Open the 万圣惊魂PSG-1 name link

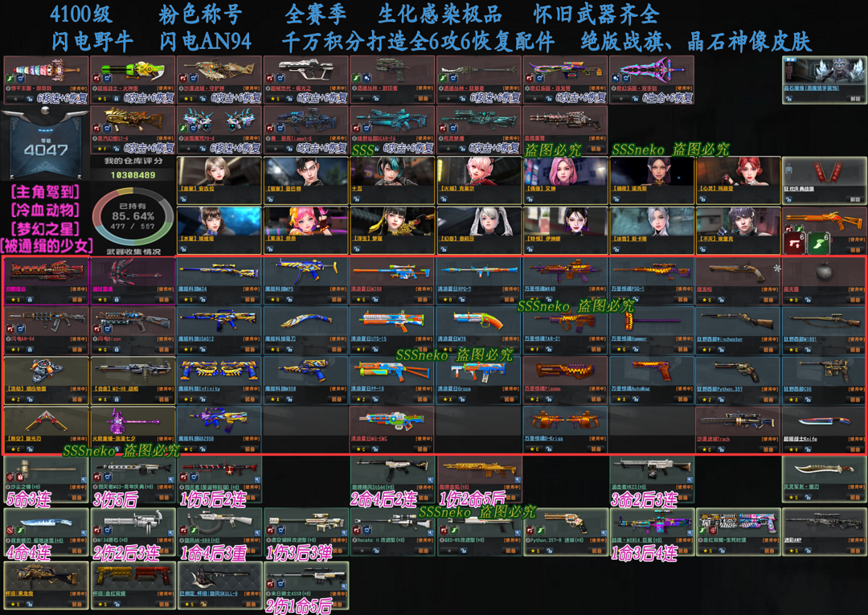[627, 289]
